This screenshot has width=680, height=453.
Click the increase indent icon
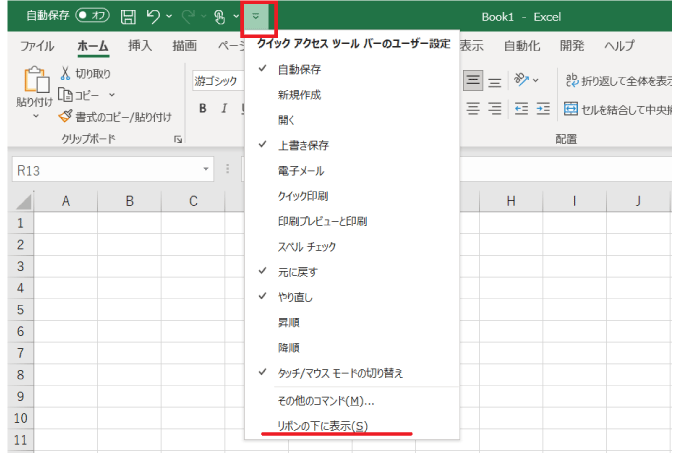(x=543, y=108)
